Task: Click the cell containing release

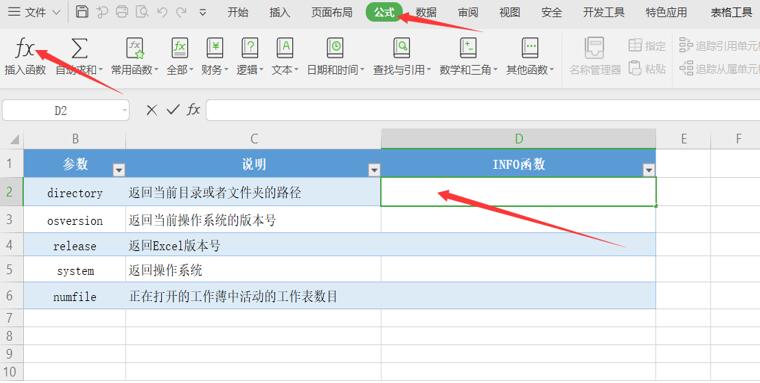Action: [75, 245]
